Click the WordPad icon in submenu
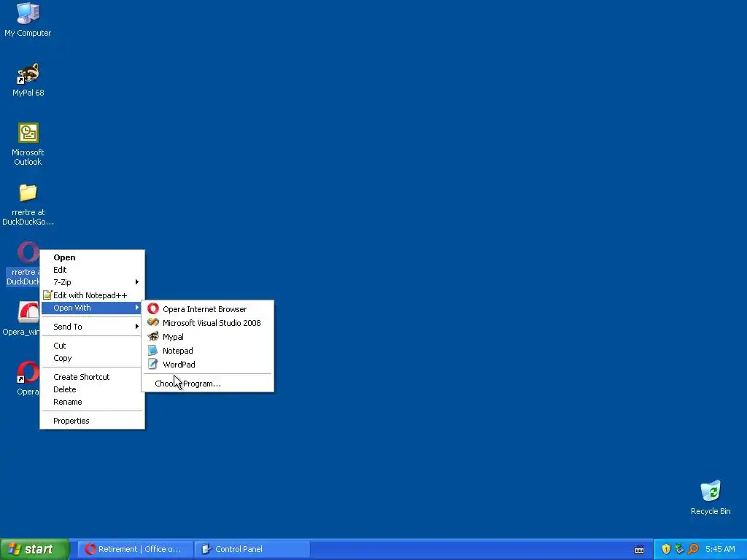This screenshot has height=560, width=747. point(153,364)
